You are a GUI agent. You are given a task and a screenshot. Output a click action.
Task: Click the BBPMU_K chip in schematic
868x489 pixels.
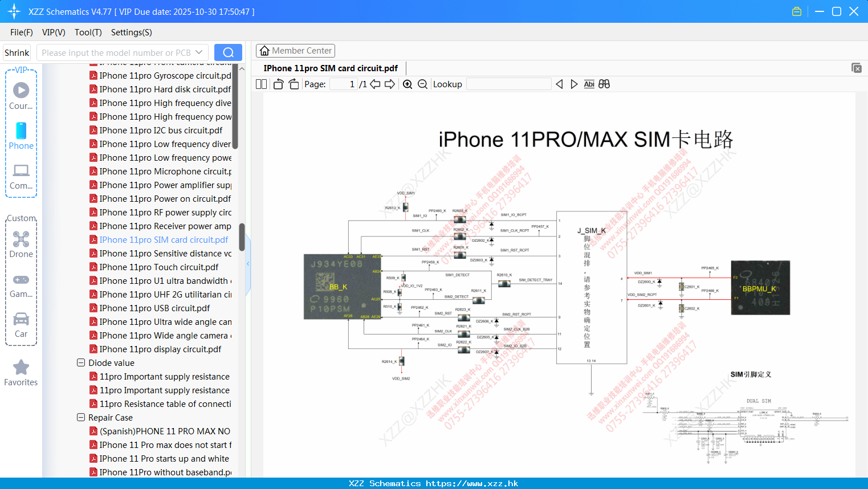pyautogui.click(x=760, y=288)
